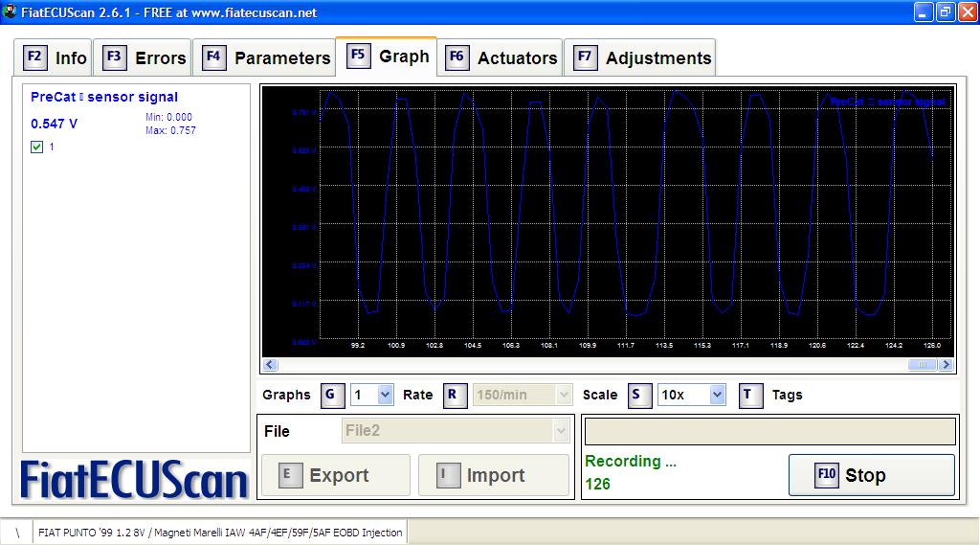Open the Errors tab
Screen dimensions: 980x545
(160, 58)
